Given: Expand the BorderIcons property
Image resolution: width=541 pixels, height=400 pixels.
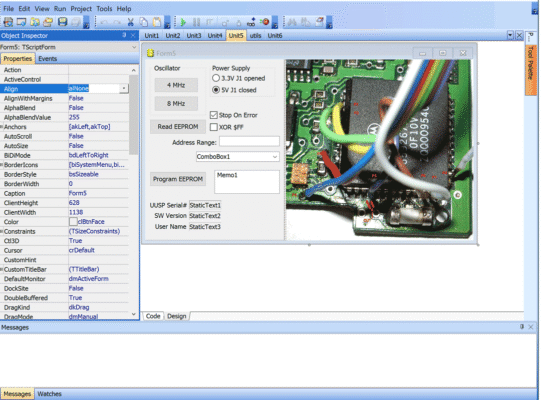Looking at the screenshot, I should 1,165.
